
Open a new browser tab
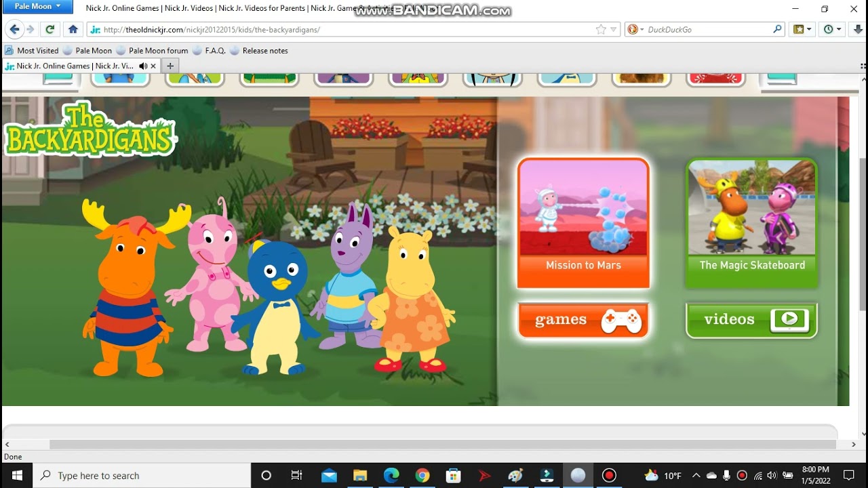(170, 66)
